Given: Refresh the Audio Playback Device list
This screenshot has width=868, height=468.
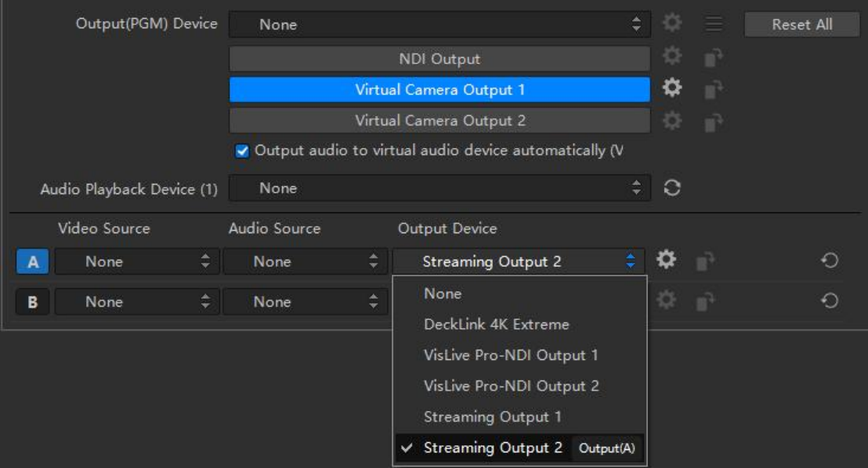Looking at the screenshot, I should [671, 189].
